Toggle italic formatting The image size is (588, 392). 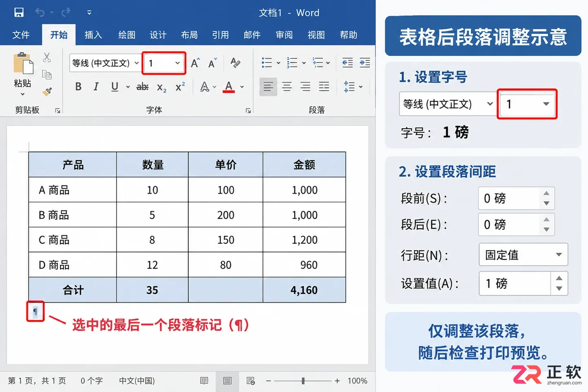(x=96, y=87)
